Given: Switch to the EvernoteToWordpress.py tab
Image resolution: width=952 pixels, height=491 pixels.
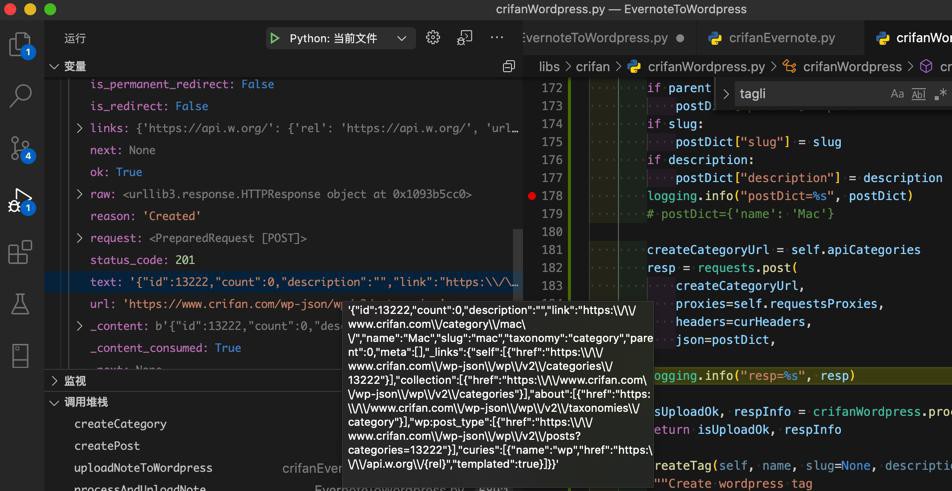Looking at the screenshot, I should [x=595, y=38].
